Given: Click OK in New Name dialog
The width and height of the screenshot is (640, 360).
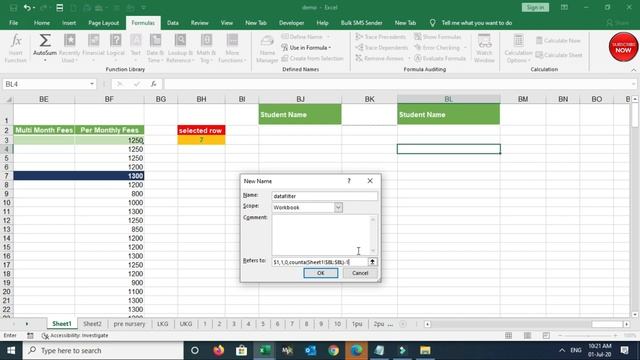Looking at the screenshot, I should tap(320, 273).
